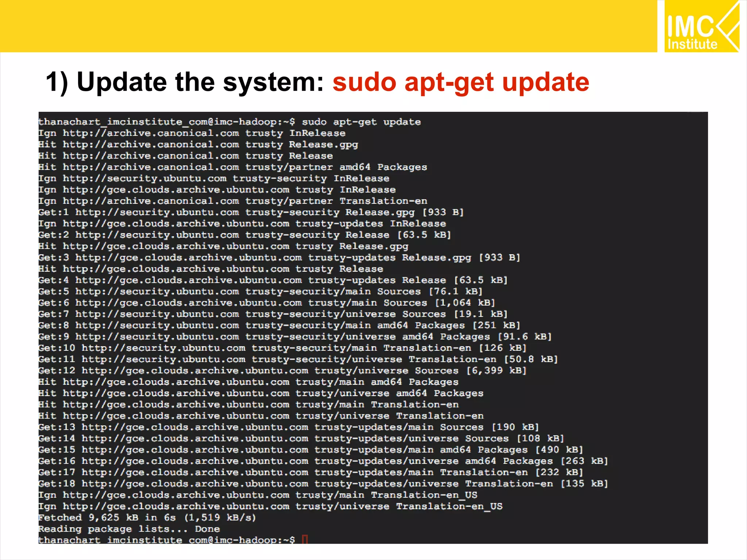Click the 'Get:1' line with [933 B]
This screenshot has width=747, height=560.
point(251,212)
